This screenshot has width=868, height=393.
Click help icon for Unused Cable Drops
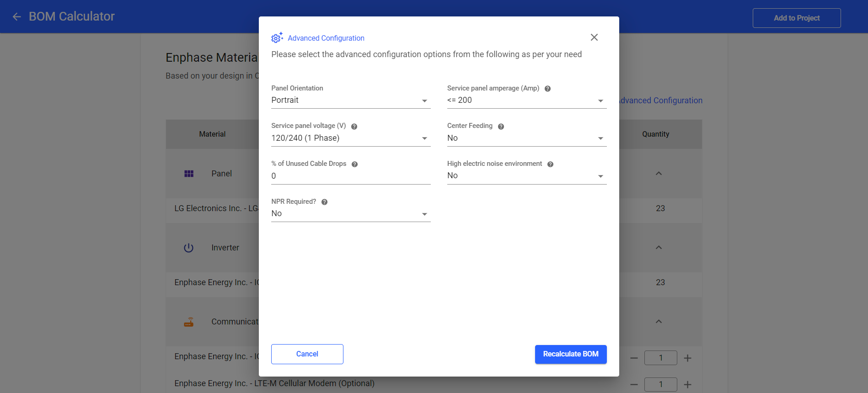[354, 165]
